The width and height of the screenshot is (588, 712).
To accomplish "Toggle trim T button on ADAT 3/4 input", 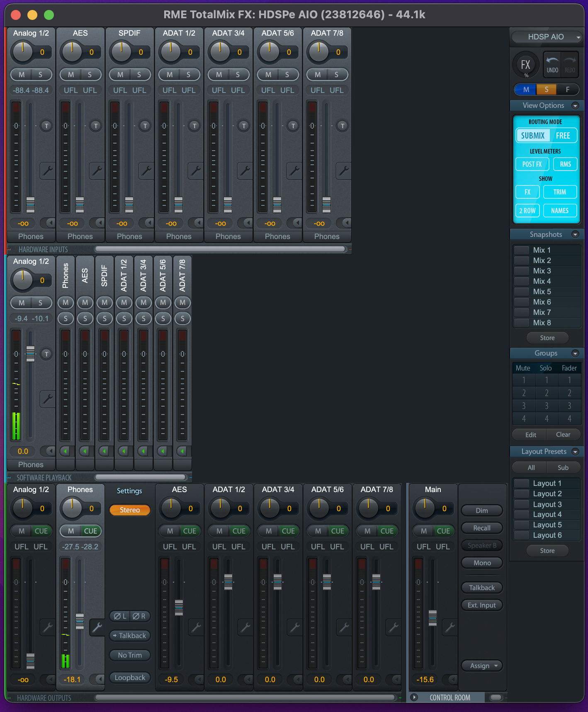I will coord(243,126).
